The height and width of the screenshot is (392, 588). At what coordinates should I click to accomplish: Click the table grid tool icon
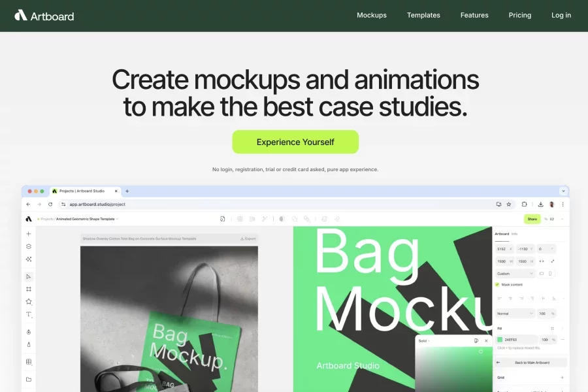[x=29, y=361]
